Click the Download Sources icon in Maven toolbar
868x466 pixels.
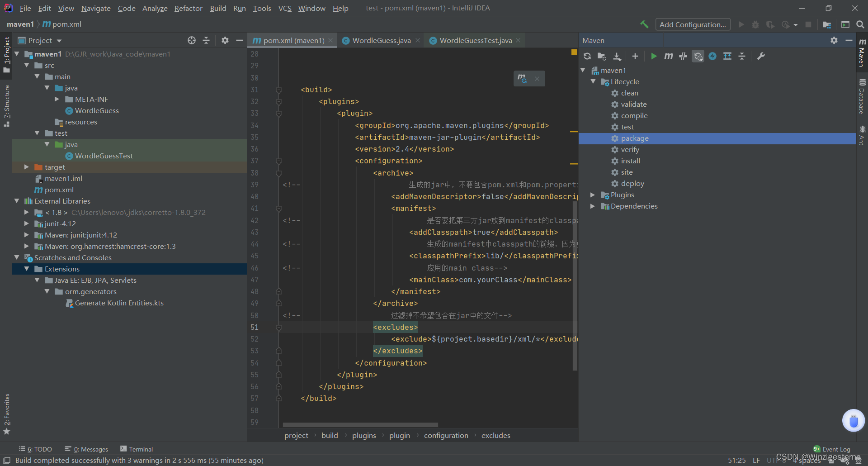tap(617, 56)
